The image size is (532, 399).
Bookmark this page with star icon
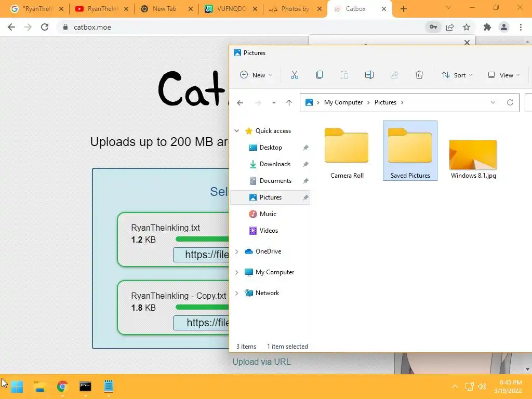click(467, 27)
